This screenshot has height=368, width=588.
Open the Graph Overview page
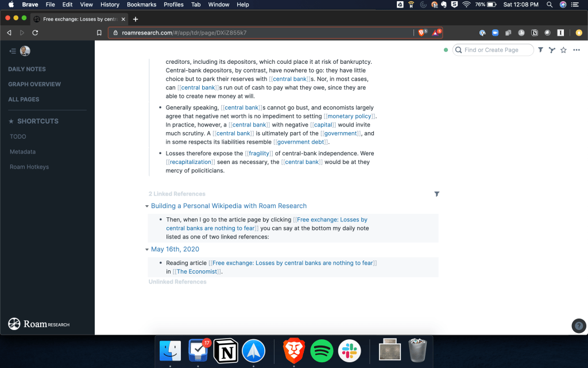pyautogui.click(x=34, y=84)
